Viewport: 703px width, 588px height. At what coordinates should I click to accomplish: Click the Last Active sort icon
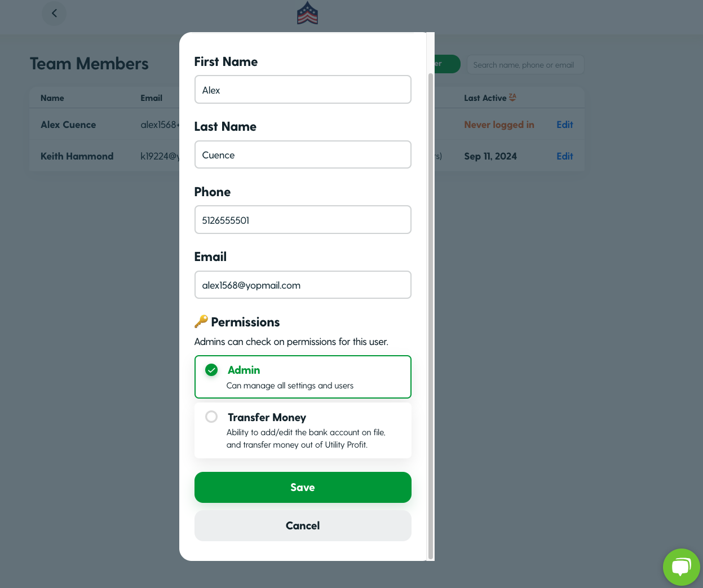[x=512, y=98]
